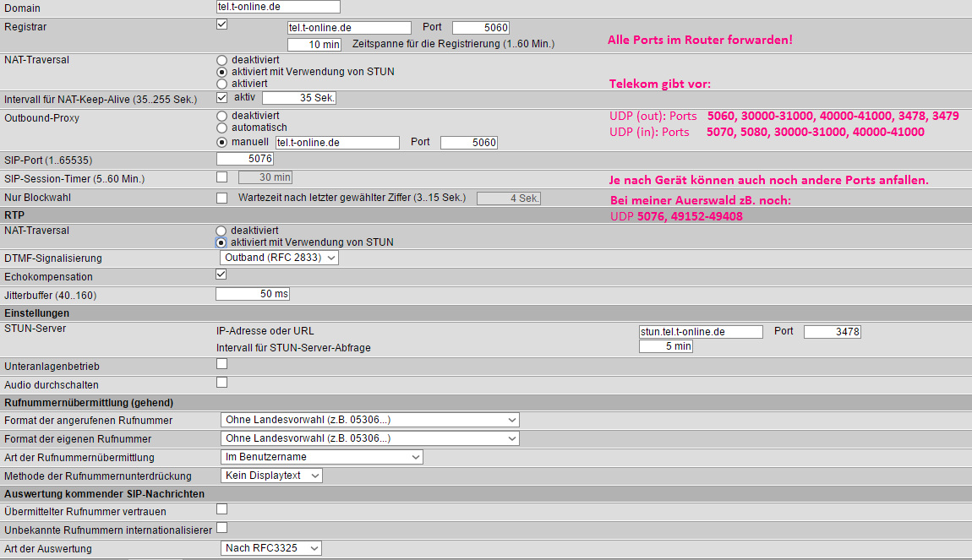Select SIP NAT-Traversal 'aktiviert' option
Screen dimensions: 972x560
pyautogui.click(x=222, y=84)
